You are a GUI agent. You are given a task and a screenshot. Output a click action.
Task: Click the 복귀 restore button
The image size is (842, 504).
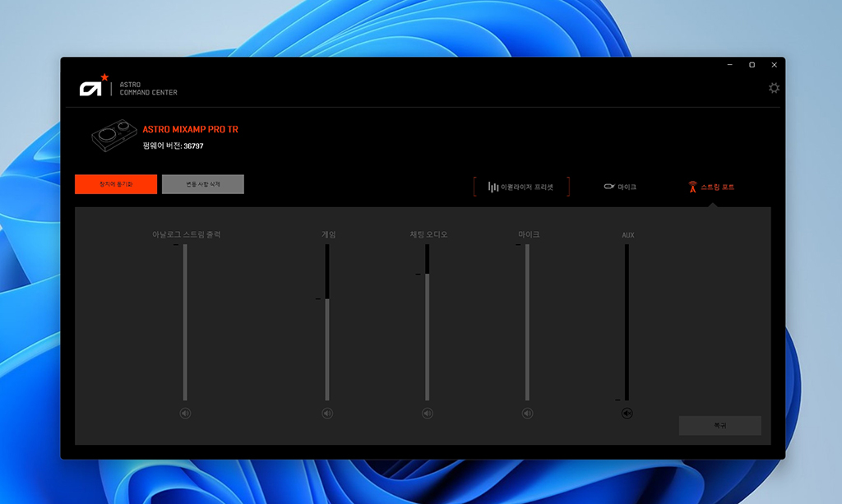point(719,425)
